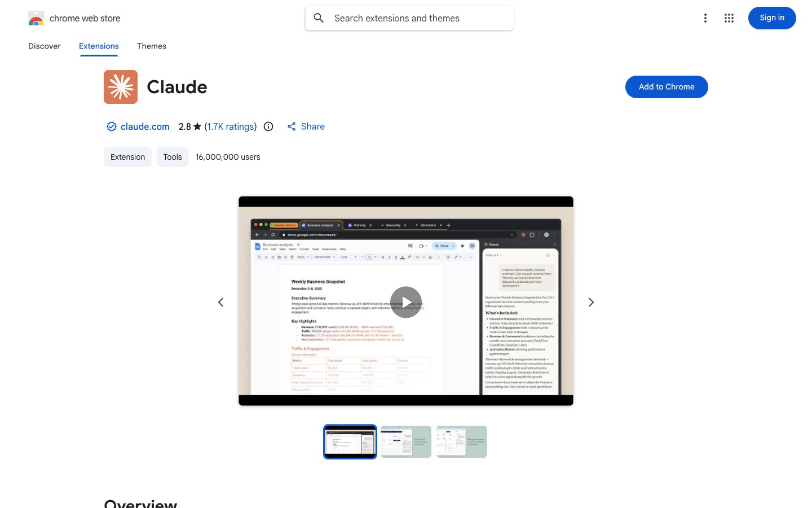Open the Themes tab
This screenshot has width=812, height=508.
(x=152, y=46)
